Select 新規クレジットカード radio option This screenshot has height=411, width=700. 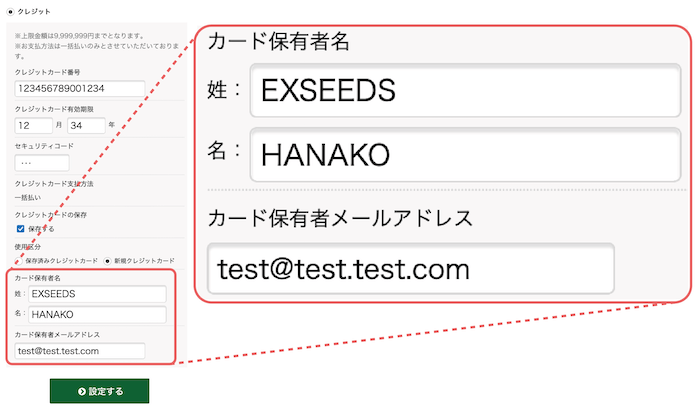pos(108,260)
